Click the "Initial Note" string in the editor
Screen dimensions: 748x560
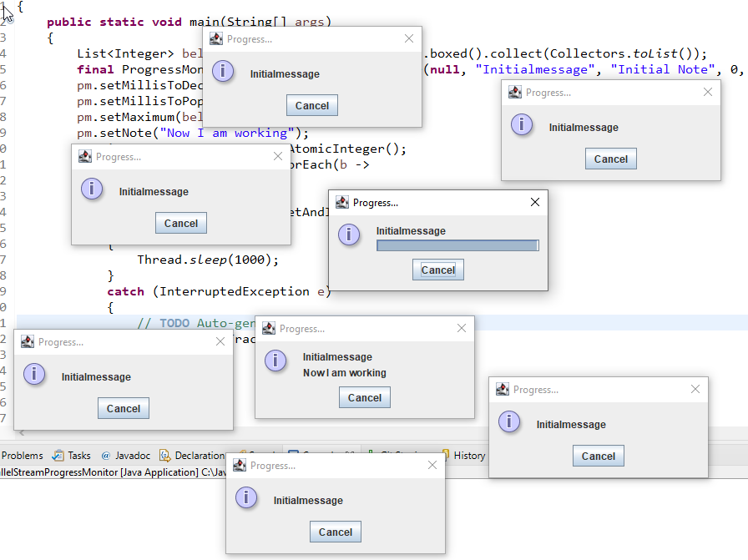click(663, 69)
